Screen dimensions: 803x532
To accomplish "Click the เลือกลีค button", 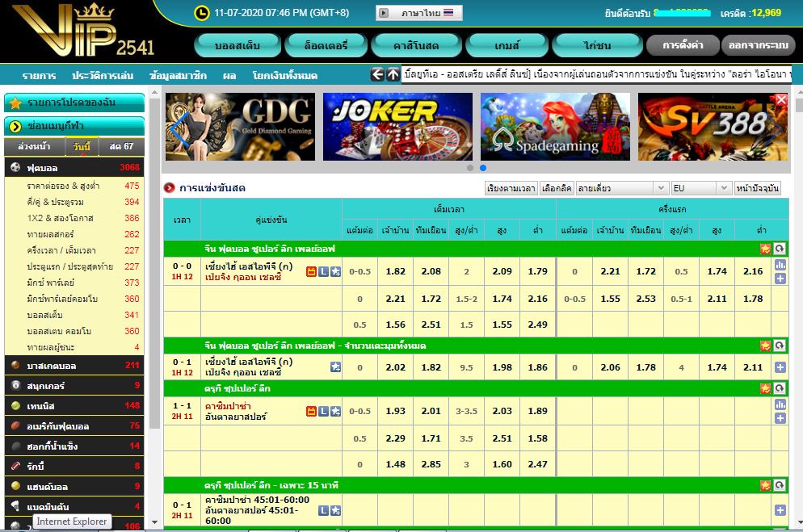I will (x=557, y=188).
